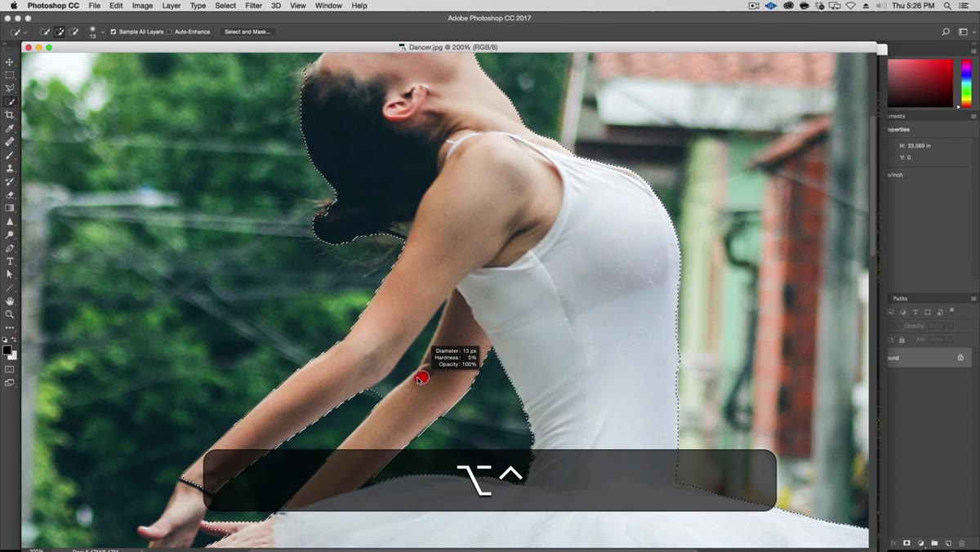Delete the selected layer
Image resolution: width=980 pixels, height=552 pixels.
point(962,543)
